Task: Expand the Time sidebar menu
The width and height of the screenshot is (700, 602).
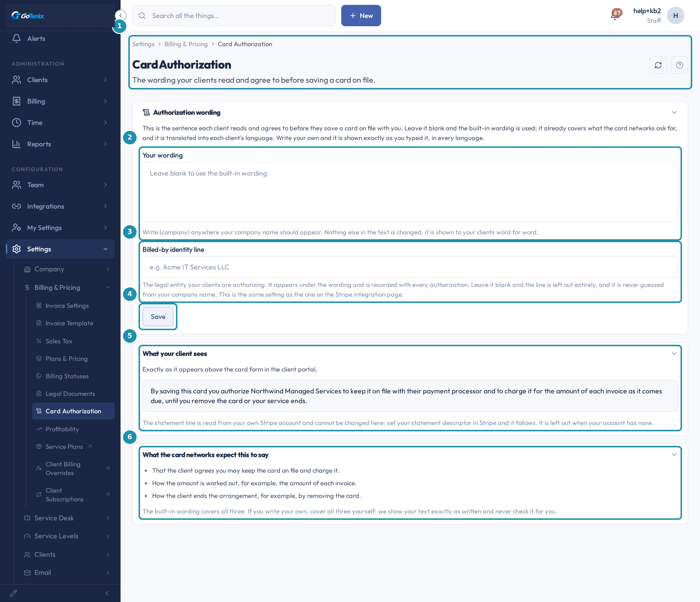Action: 60,122
